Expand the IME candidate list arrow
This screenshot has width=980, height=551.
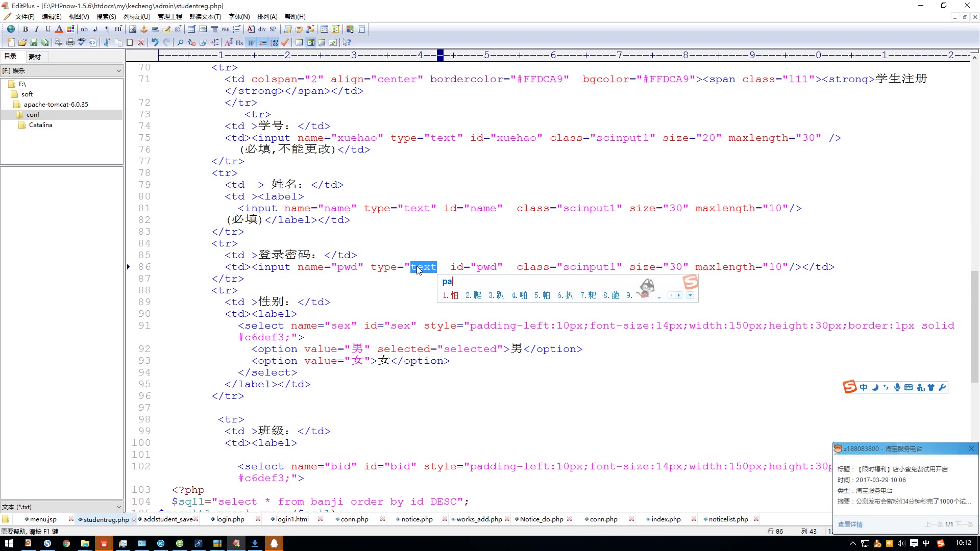tap(690, 295)
